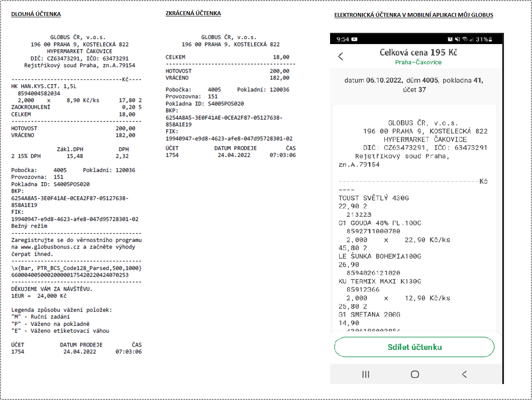Click Legenda způsobu vážení položek heading
The width and height of the screenshot is (532, 400).
62,310
